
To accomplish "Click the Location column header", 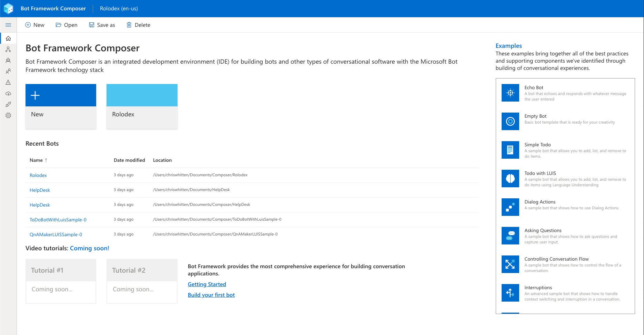I will tap(162, 160).
